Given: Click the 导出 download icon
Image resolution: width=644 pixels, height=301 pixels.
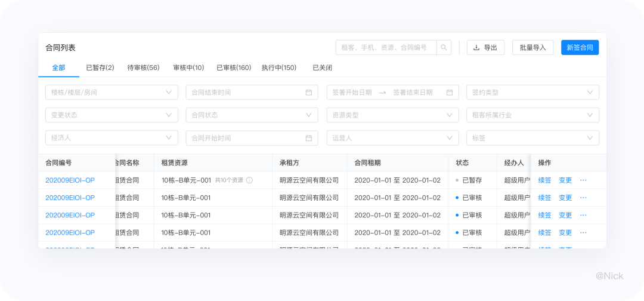Looking at the screenshot, I should pyautogui.click(x=476, y=48).
